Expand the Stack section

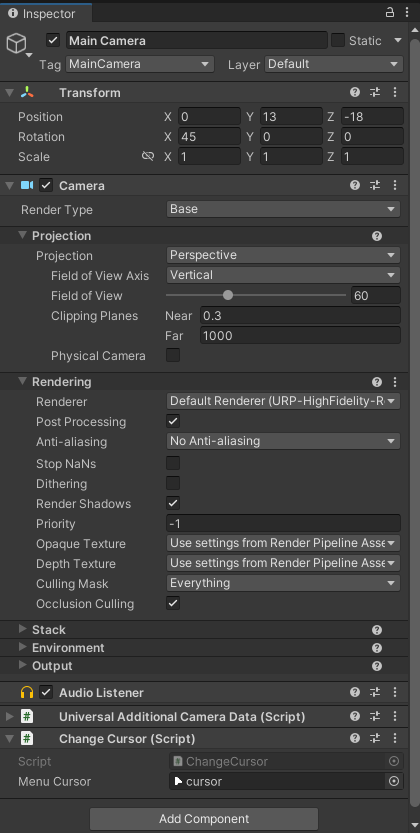pyautogui.click(x=22, y=630)
